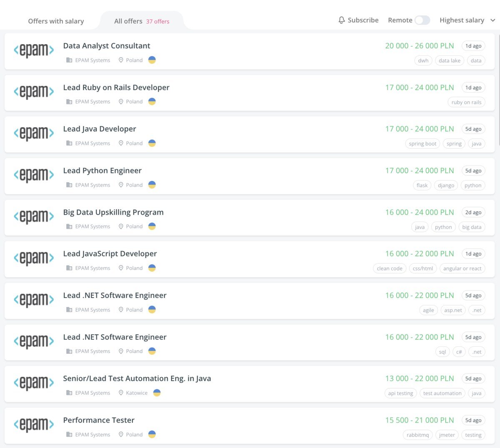Click the EPAM logo on Big Data Upskilling Program
The height and width of the screenshot is (448, 500).
click(x=34, y=217)
